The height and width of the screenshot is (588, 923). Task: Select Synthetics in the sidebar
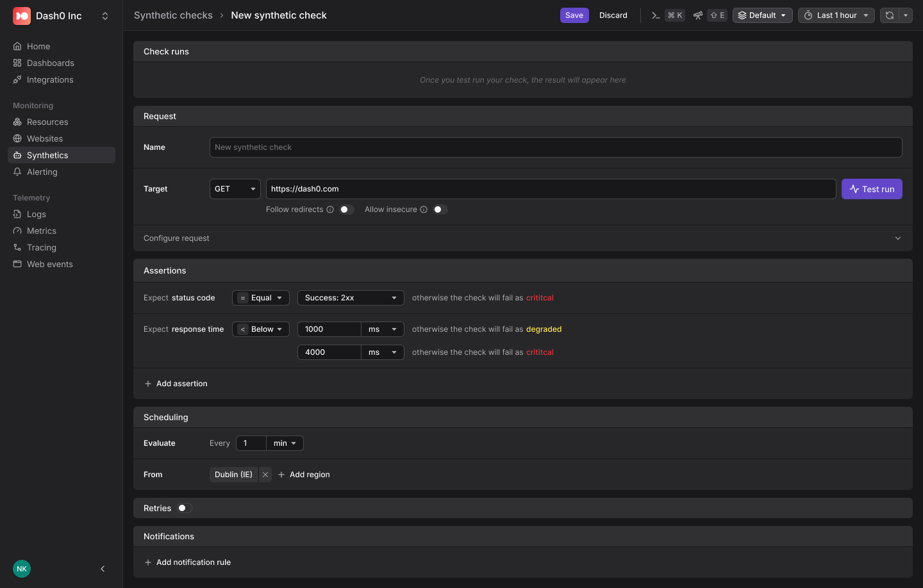(62, 155)
